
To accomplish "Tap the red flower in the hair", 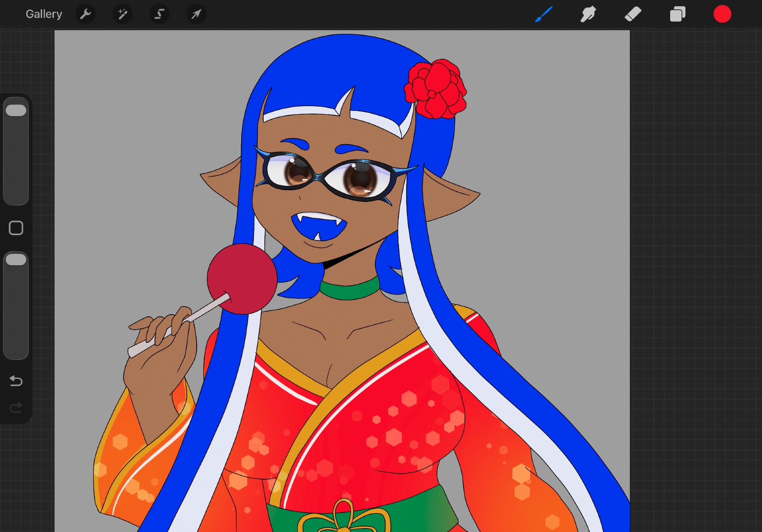I will point(435,90).
